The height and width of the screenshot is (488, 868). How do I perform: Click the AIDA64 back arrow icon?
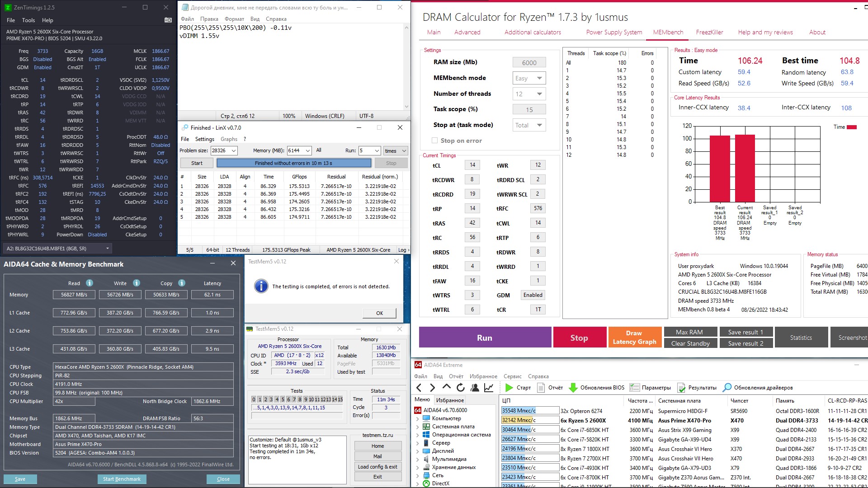click(x=419, y=388)
